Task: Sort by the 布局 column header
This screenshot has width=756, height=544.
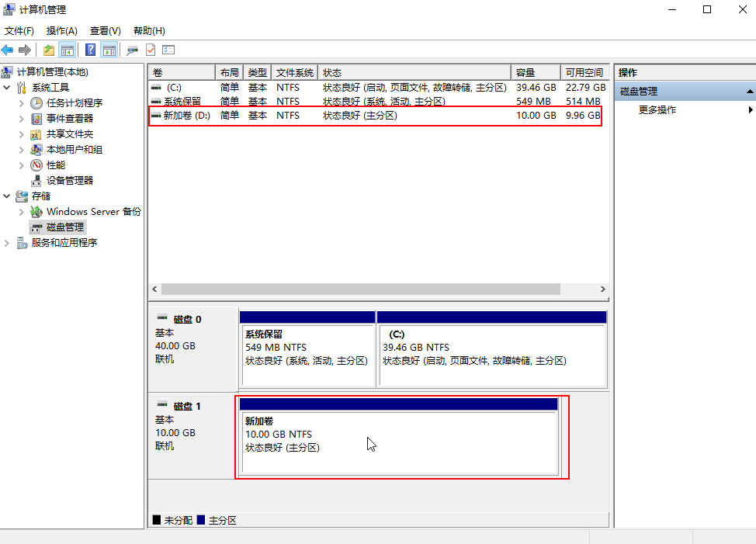Action: click(x=229, y=73)
